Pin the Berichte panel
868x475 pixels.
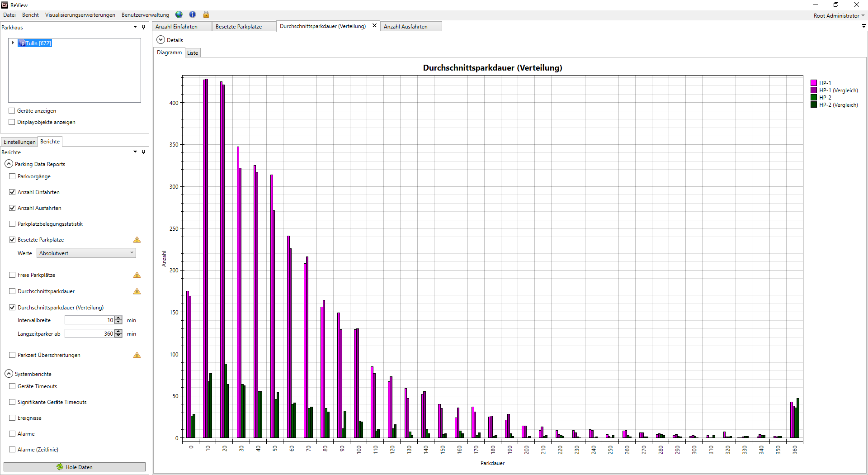[144, 152]
